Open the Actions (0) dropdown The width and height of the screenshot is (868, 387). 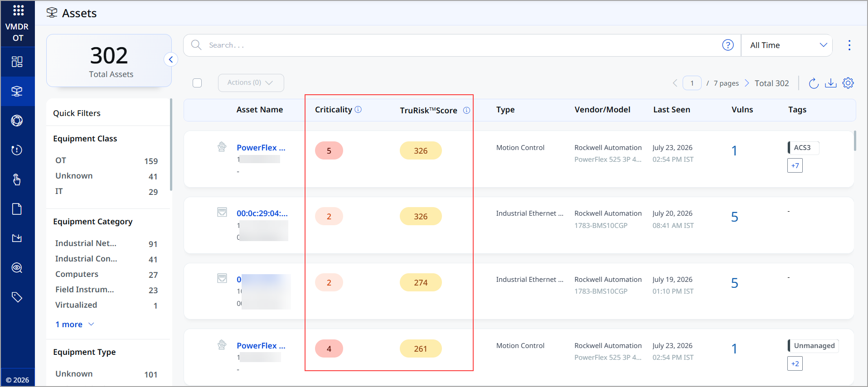point(251,83)
